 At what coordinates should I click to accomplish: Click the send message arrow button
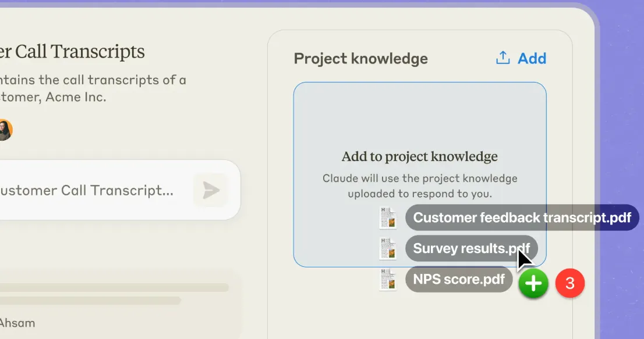click(211, 190)
